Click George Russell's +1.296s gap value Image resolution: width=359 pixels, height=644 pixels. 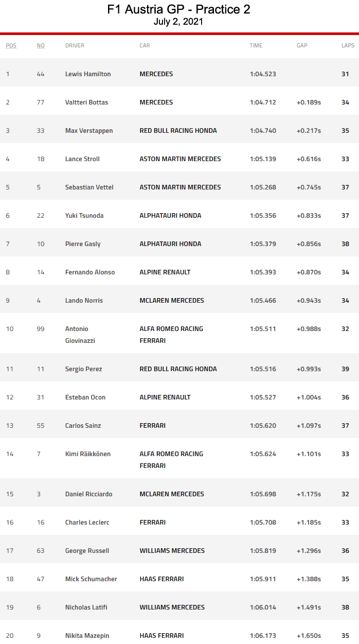pyautogui.click(x=309, y=551)
